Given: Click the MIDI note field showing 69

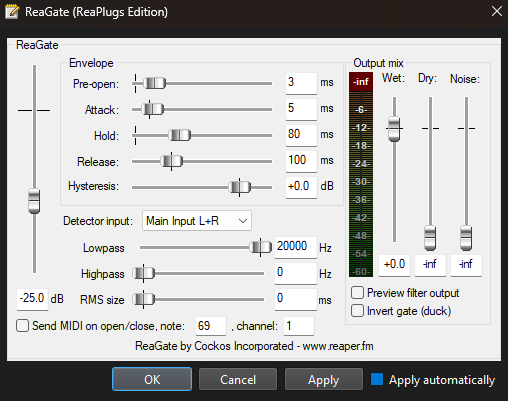Looking at the screenshot, I should [x=211, y=326].
